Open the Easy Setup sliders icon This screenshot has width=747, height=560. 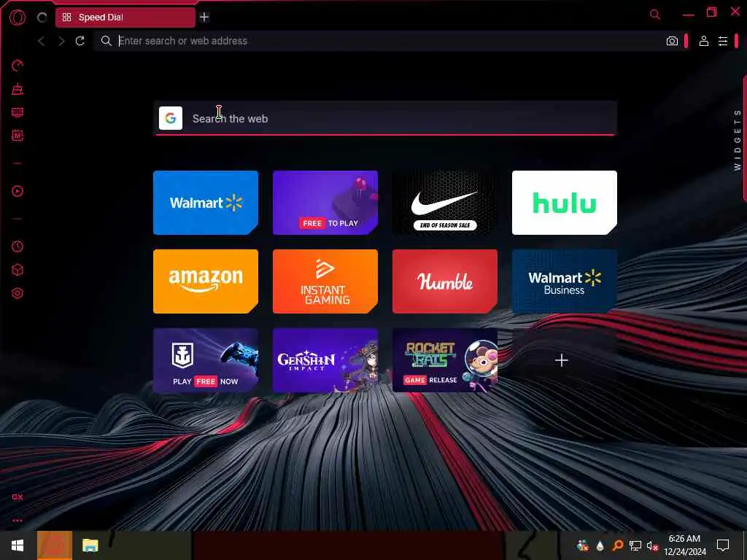coord(723,41)
